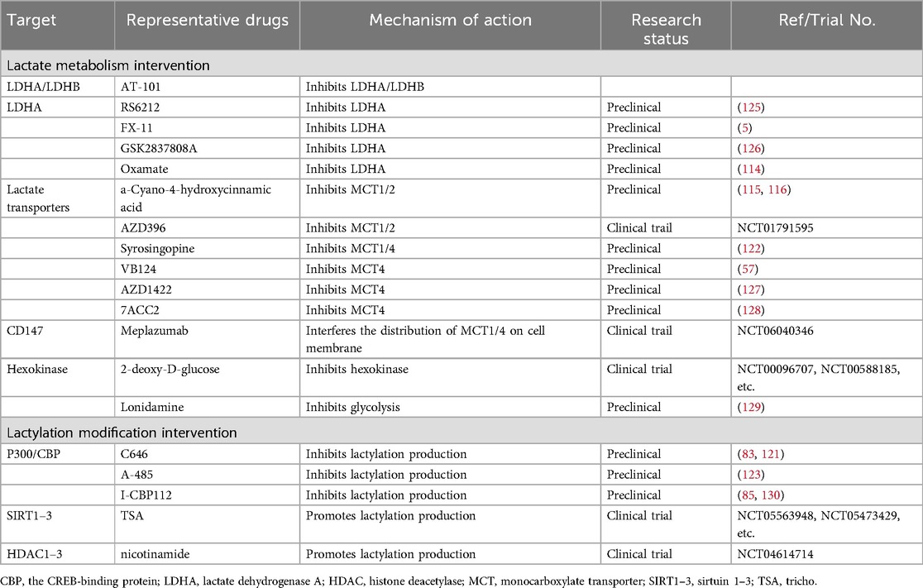Select the Interferes the distribution of MCT1/4 cell
Viewport: 923px width, 588px height.
coord(450,339)
